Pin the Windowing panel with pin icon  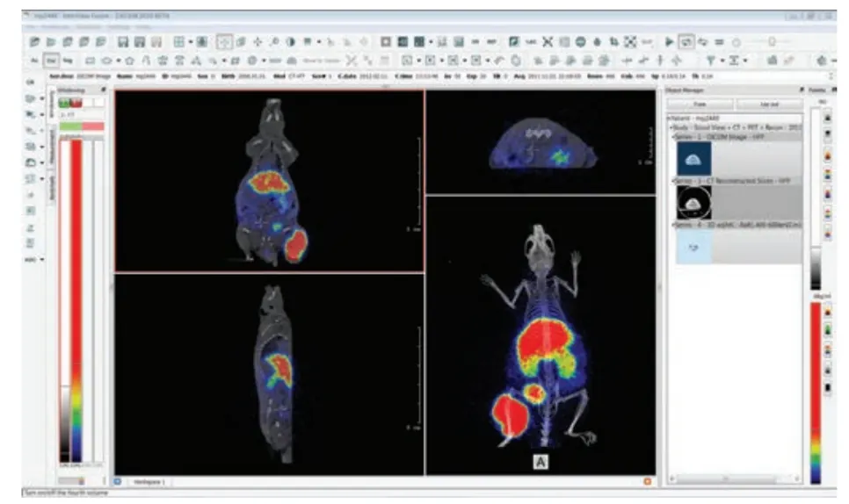click(x=104, y=90)
